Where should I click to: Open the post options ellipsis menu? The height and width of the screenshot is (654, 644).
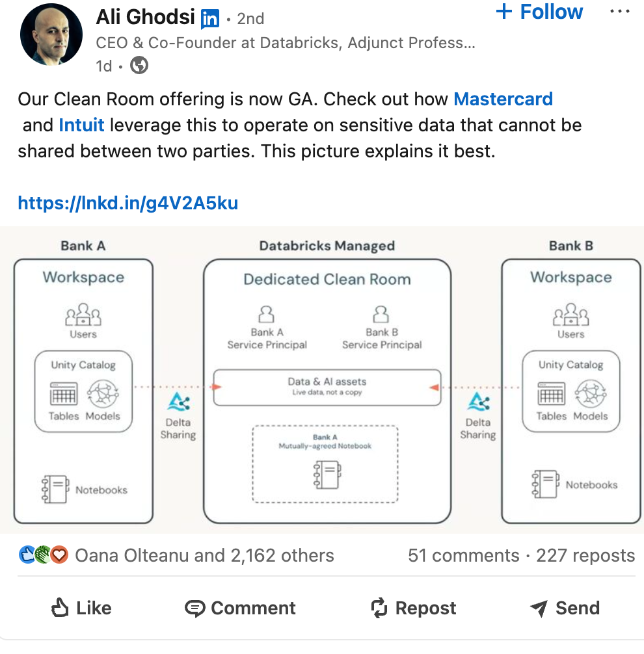(620, 9)
